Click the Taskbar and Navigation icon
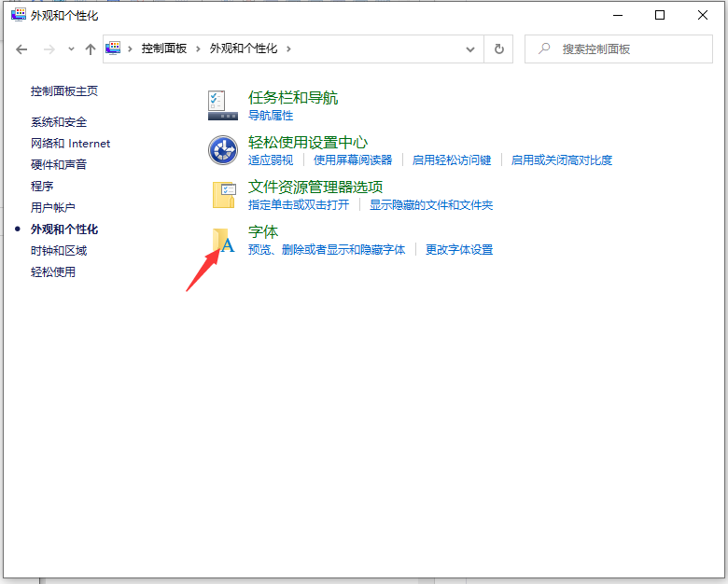Screen dimensions: 728x584 click(223, 105)
